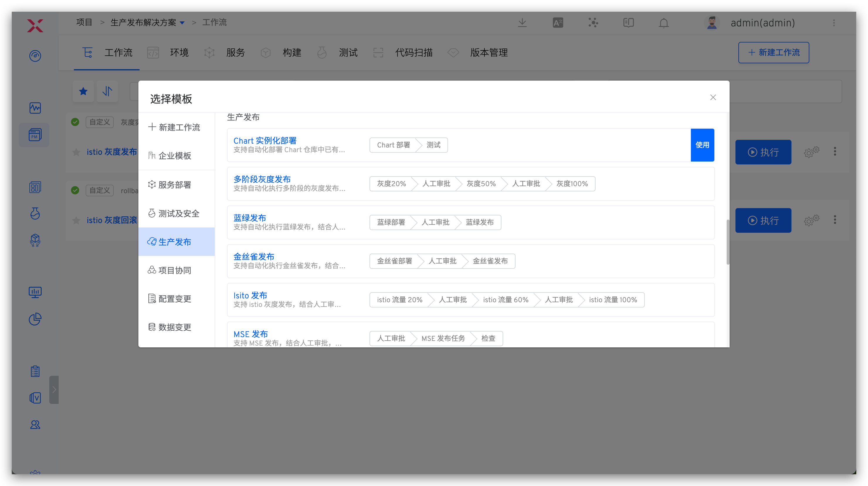Click the 项目 breadcrumb link
The width and height of the screenshot is (868, 486).
pyautogui.click(x=84, y=23)
